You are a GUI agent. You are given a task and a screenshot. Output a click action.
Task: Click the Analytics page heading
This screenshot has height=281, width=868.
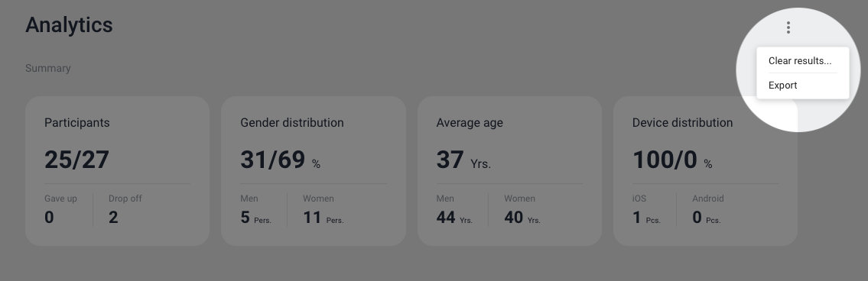[x=69, y=25]
